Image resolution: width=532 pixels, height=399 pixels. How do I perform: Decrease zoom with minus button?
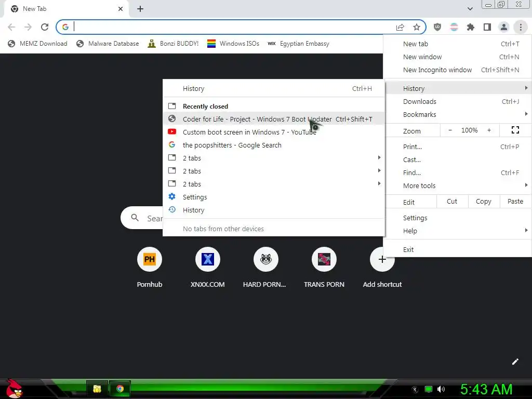(x=450, y=130)
